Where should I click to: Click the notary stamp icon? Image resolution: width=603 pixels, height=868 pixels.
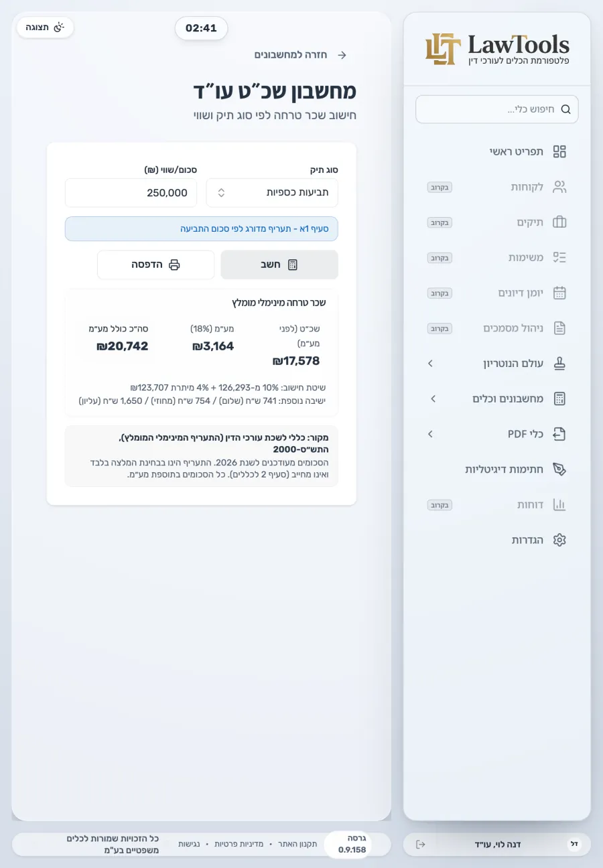(559, 364)
